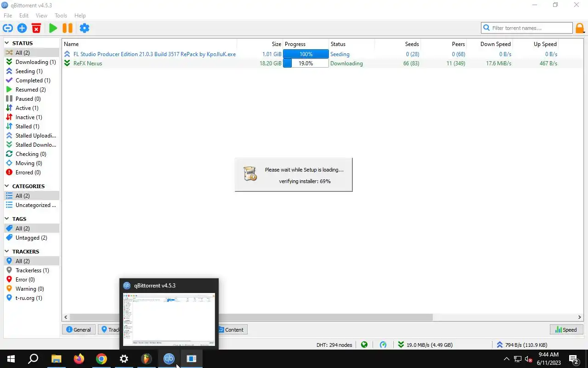
Task: Click the search magnifier in the filter box
Action: click(x=486, y=28)
